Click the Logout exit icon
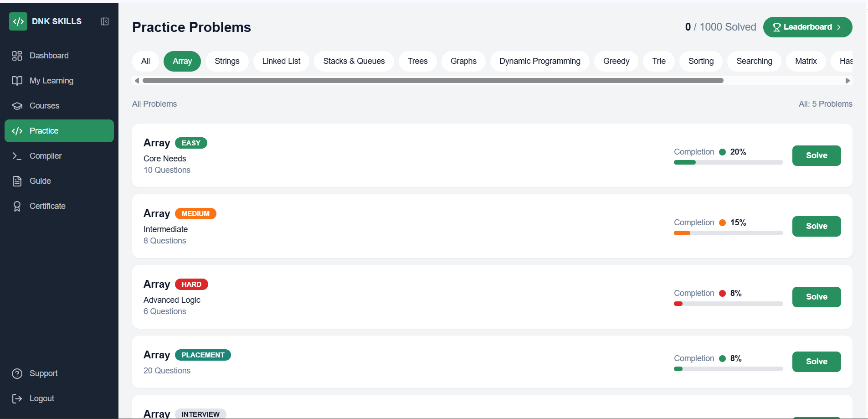 pos(17,398)
